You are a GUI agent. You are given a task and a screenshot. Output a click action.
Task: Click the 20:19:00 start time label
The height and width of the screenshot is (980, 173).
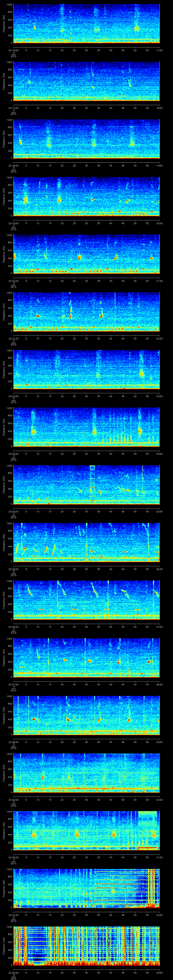(x=13, y=223)
